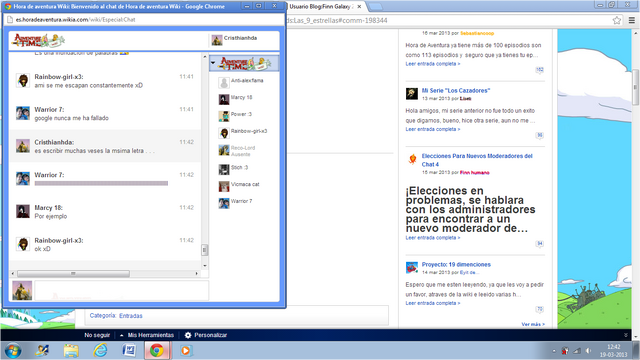Viewport: 640px width, 360px height.
Task: Bookmark the page with the star icon
Action: pos(617,20)
